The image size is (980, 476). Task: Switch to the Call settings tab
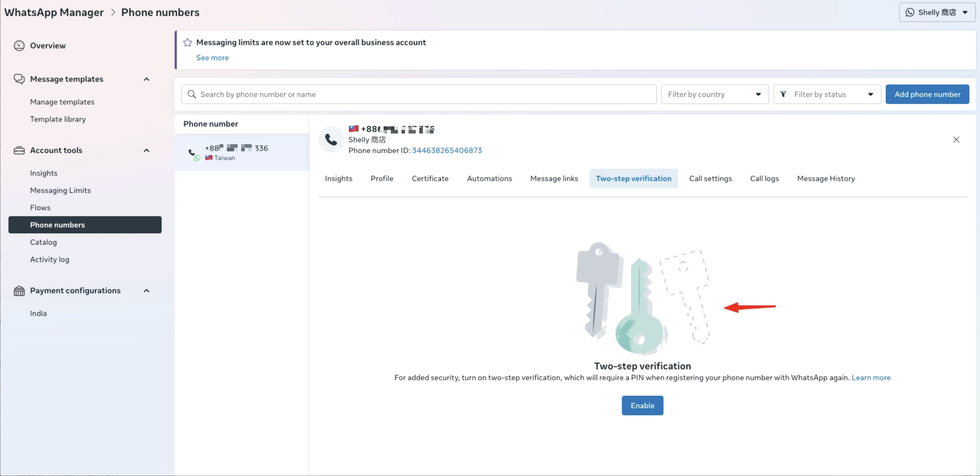tap(710, 178)
